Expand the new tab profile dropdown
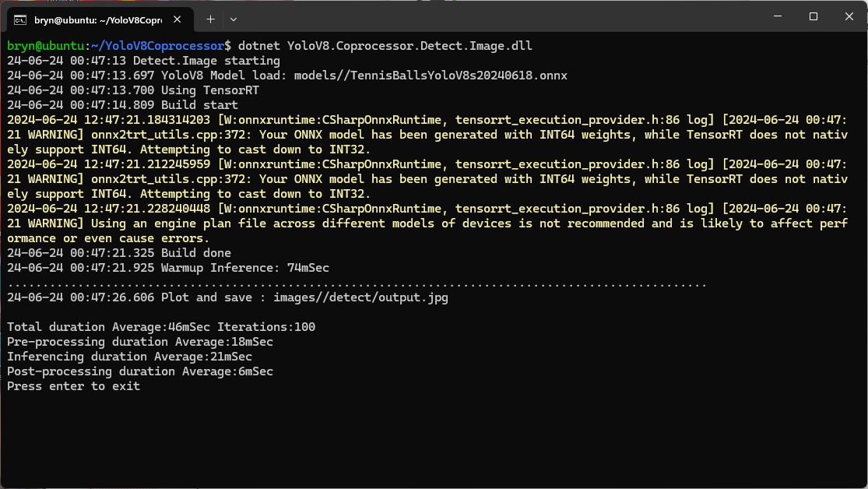The image size is (868, 489). tap(234, 19)
